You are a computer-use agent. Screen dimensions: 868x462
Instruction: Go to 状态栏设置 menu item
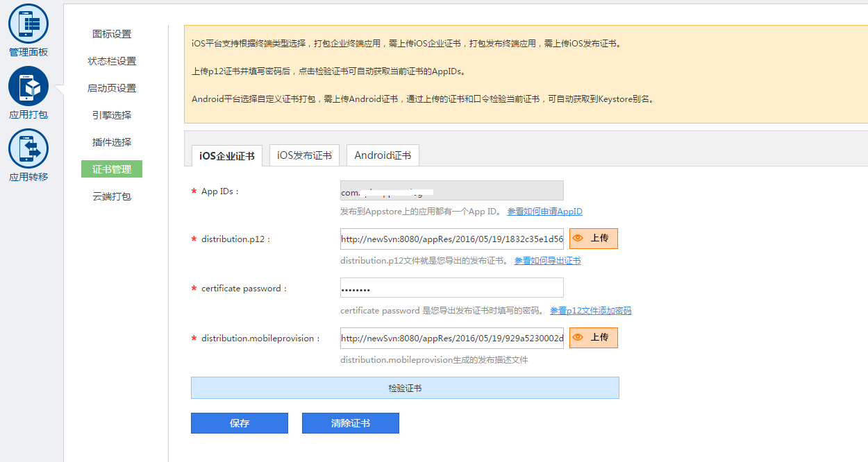pos(112,61)
